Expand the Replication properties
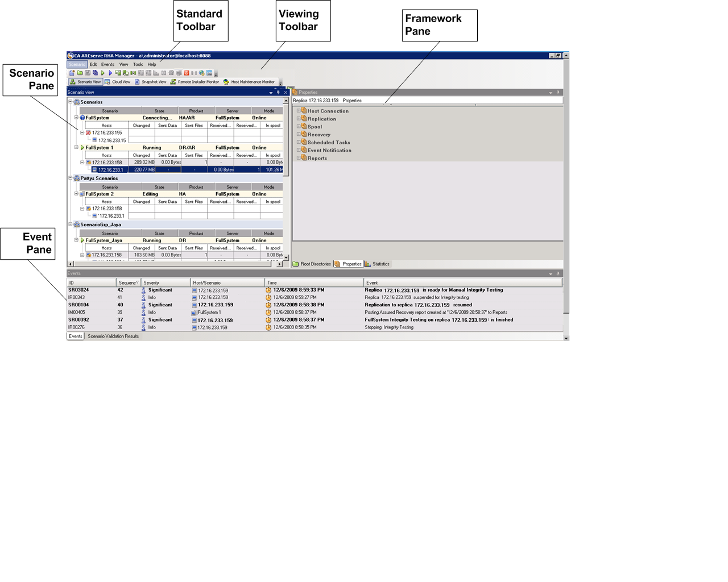Image resolution: width=728 pixels, height=582 pixels. [298, 119]
